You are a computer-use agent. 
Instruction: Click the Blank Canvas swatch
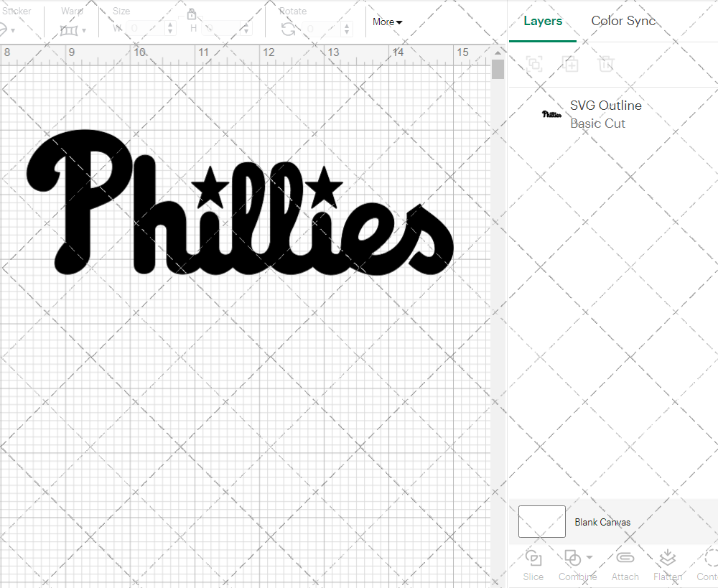tap(541, 522)
